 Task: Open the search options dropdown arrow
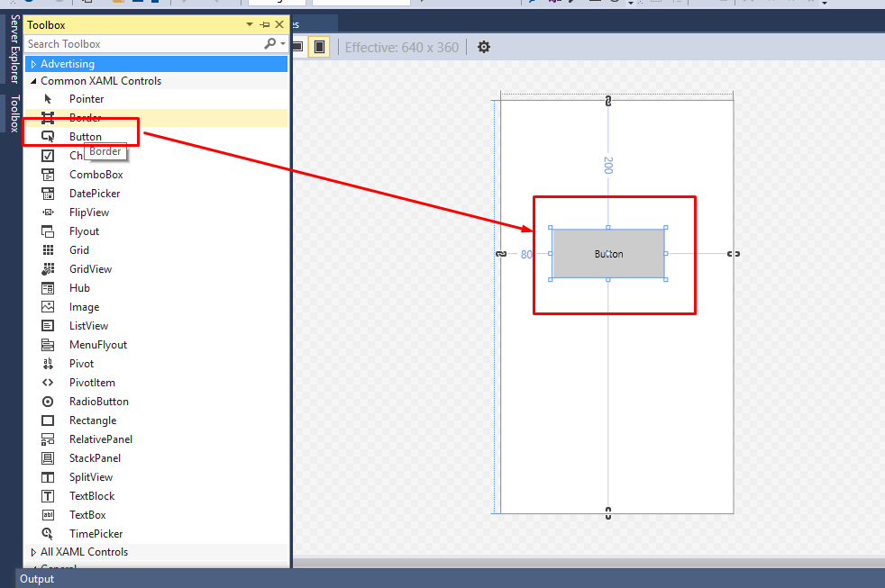(x=283, y=44)
